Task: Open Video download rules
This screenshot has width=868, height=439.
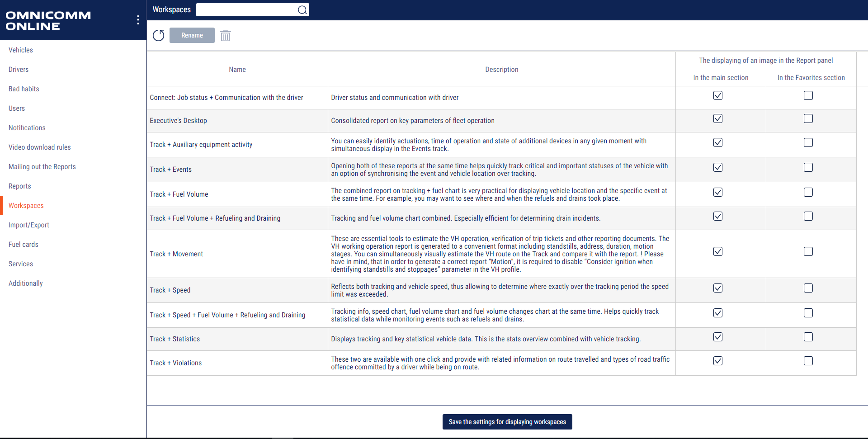Action: 40,147
